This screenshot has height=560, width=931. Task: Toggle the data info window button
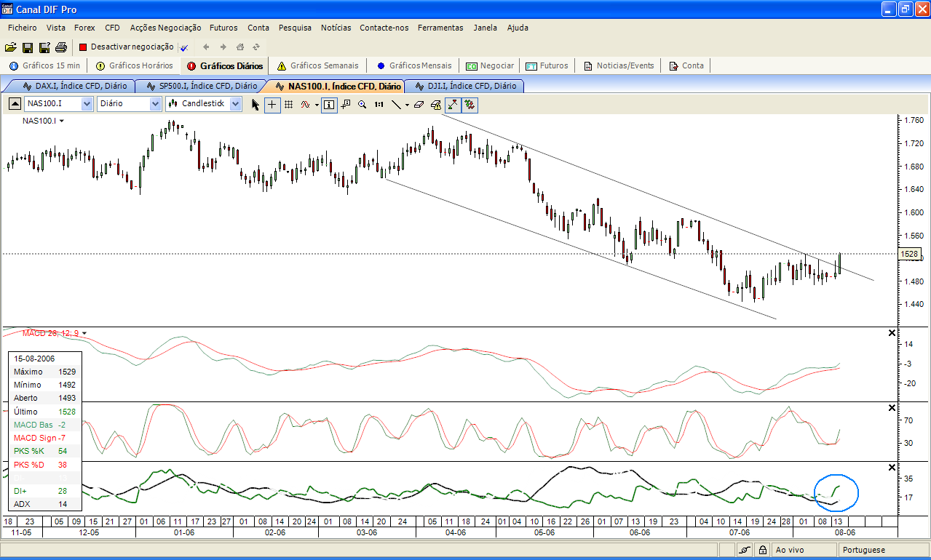(x=329, y=104)
